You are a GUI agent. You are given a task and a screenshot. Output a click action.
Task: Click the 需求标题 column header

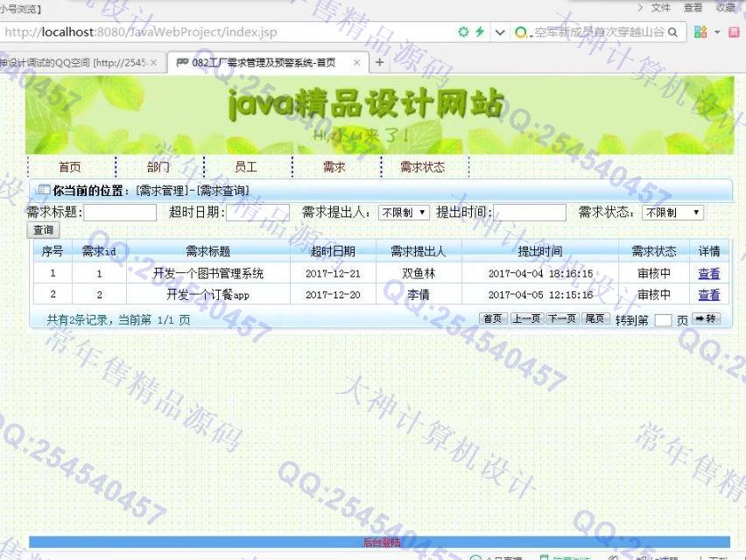click(x=208, y=251)
